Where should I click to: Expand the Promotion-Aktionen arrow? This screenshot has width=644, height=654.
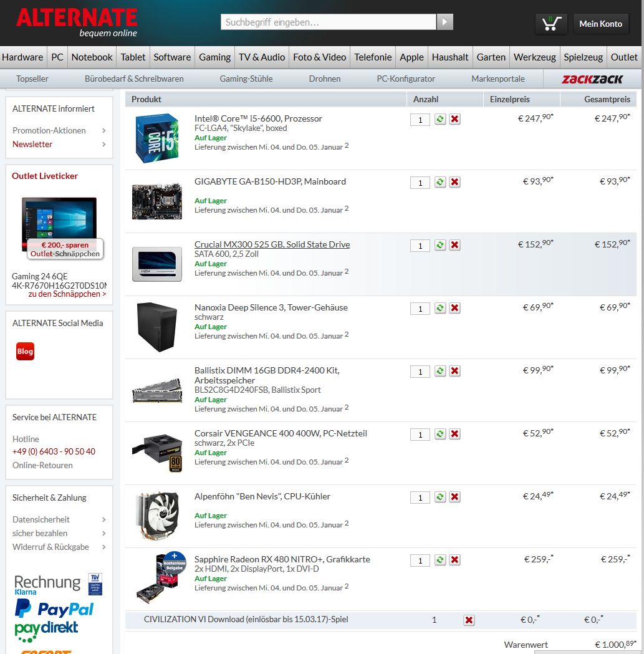click(x=104, y=130)
